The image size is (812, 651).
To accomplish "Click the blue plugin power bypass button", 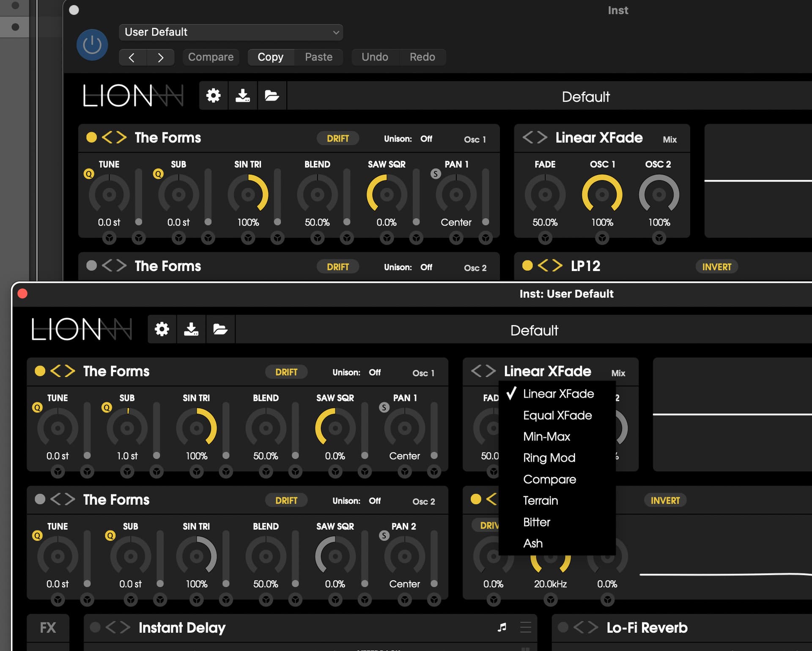I will click(x=92, y=45).
